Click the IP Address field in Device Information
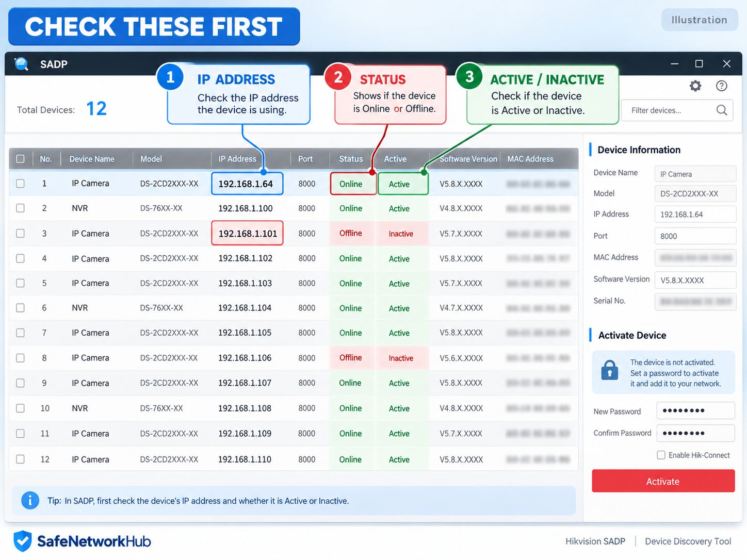The width and height of the screenshot is (747, 560). 695,214
